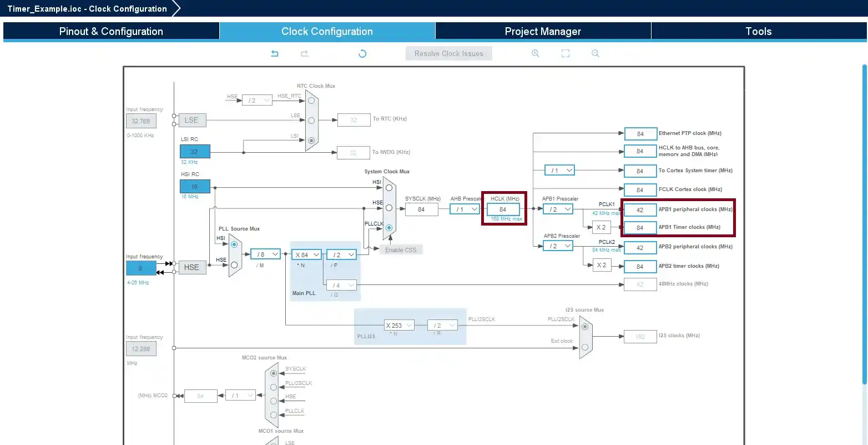
Task: Select Ext.clock in I2S source Mux
Action: pos(585,347)
